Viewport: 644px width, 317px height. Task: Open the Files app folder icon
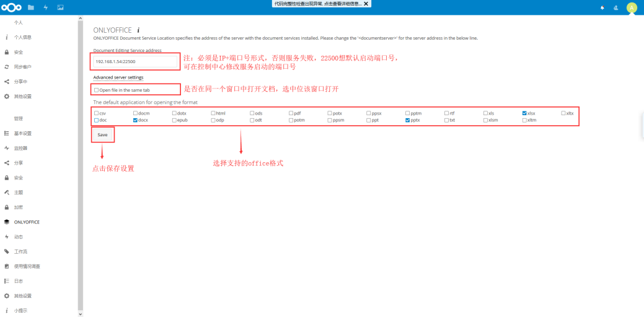[31, 7]
